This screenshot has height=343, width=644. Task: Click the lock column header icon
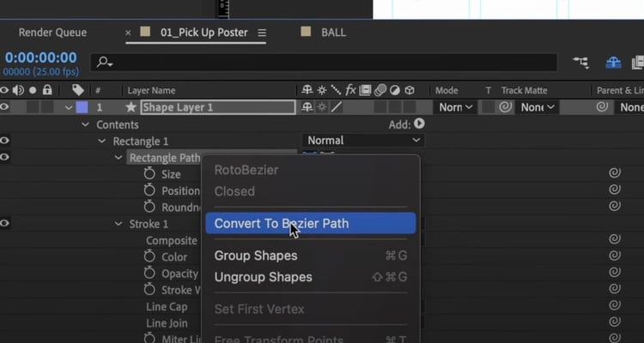point(47,90)
